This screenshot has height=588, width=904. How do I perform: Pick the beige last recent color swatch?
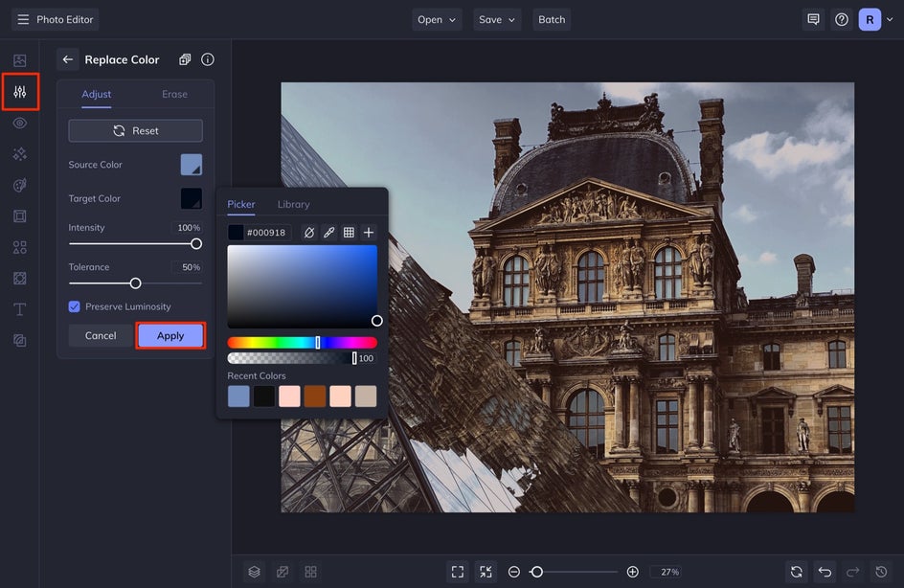[366, 396]
